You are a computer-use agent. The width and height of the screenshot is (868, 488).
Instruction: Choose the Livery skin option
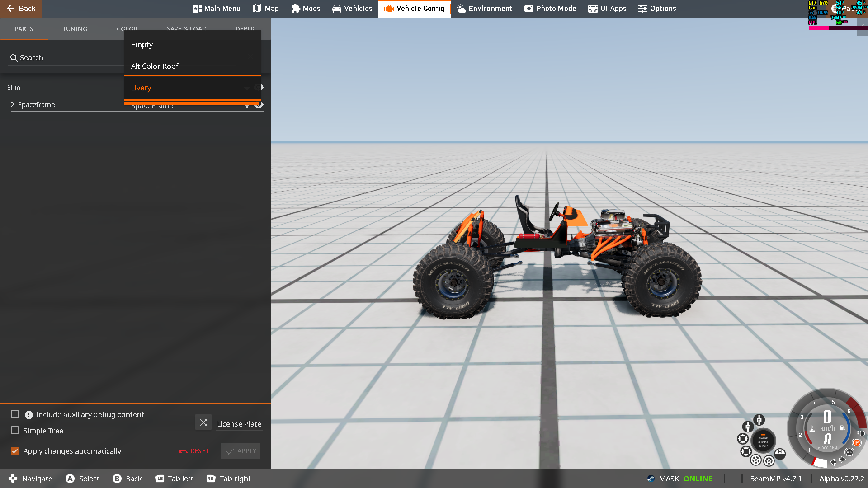[x=192, y=88]
